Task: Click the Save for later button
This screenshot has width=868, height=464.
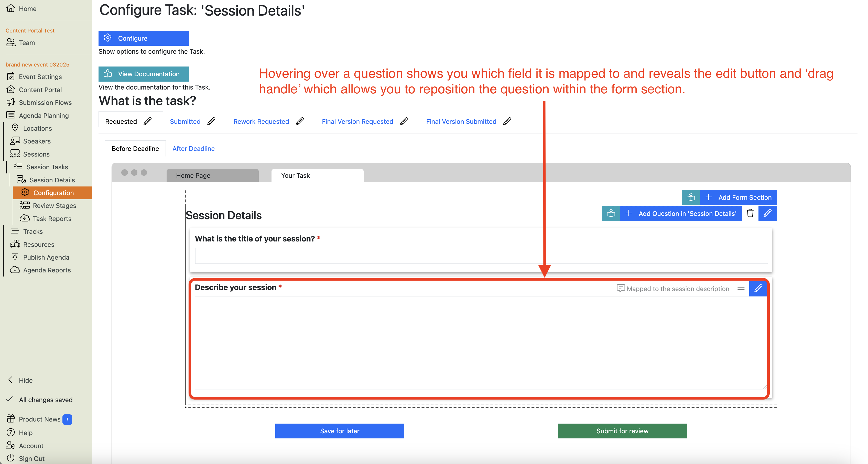Action: [x=340, y=431]
